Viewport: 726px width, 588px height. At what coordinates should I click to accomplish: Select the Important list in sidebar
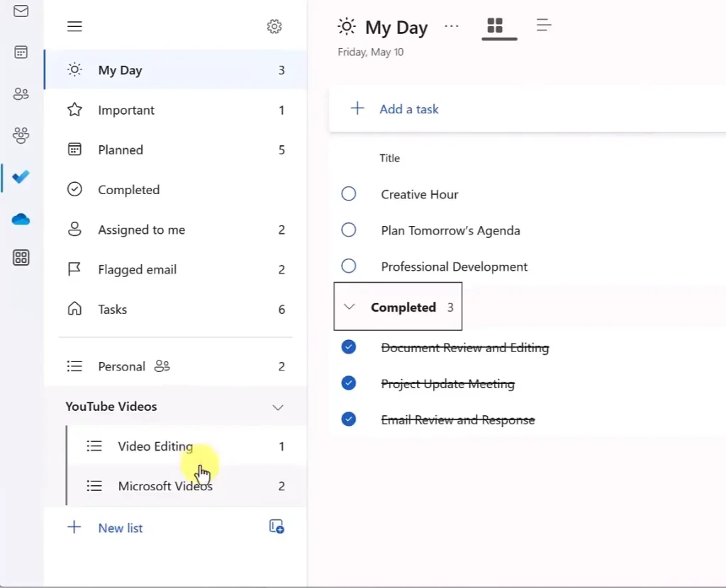126,111
